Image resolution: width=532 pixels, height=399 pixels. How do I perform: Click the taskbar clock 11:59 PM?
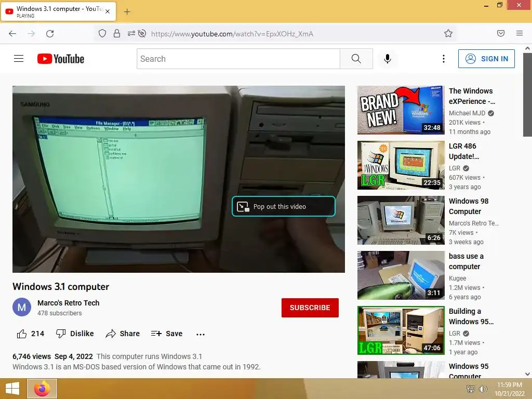point(509,385)
